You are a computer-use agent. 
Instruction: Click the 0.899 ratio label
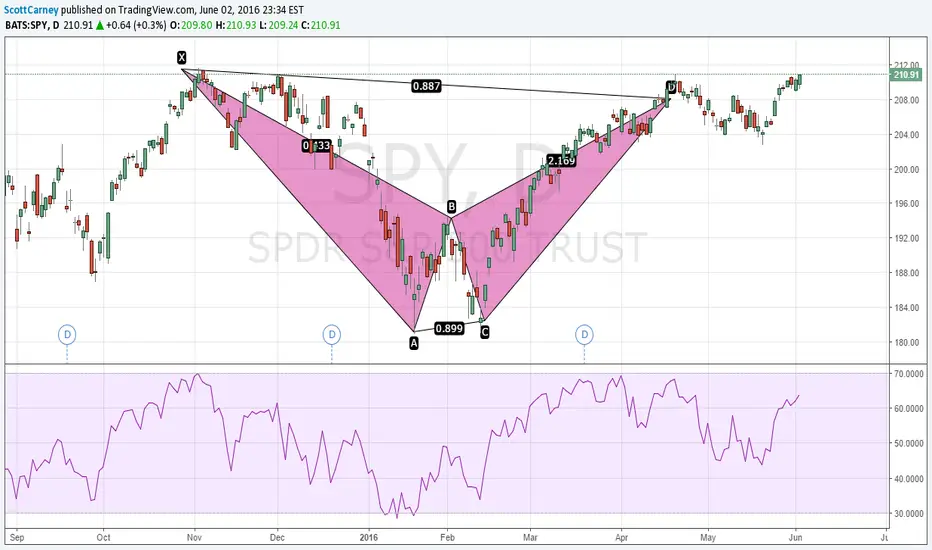click(x=449, y=328)
